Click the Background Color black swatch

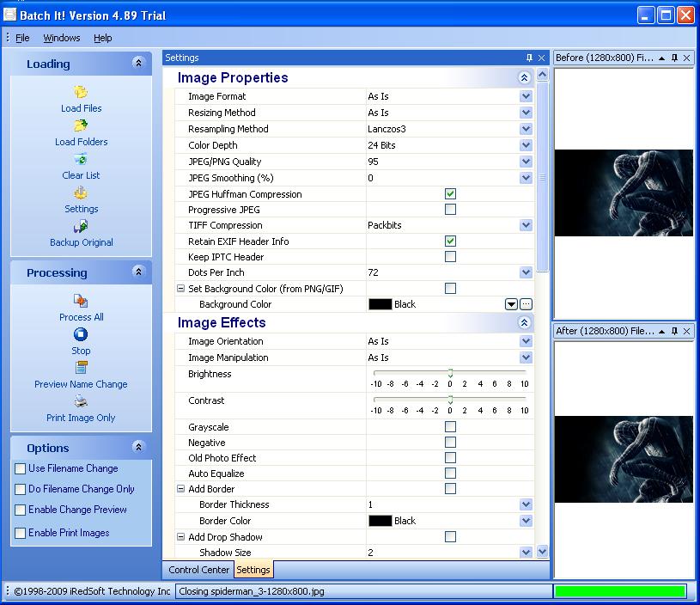pyautogui.click(x=380, y=304)
